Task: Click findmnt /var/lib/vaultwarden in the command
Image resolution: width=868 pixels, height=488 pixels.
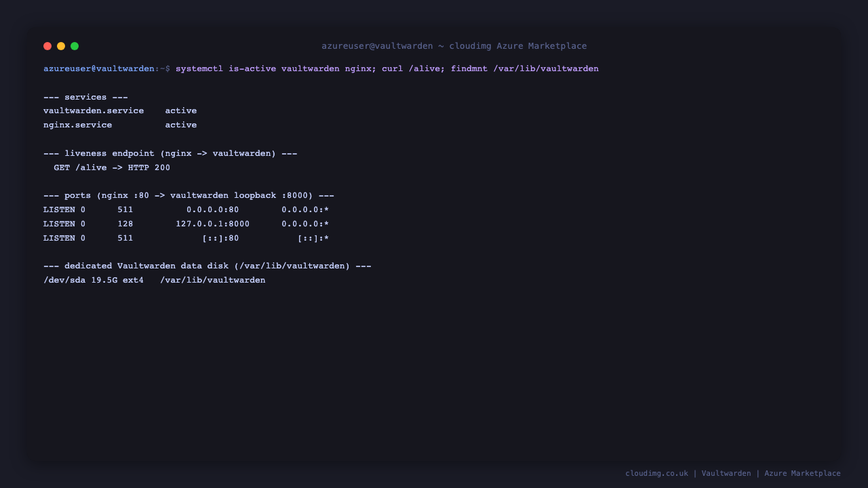Action: 525,68
